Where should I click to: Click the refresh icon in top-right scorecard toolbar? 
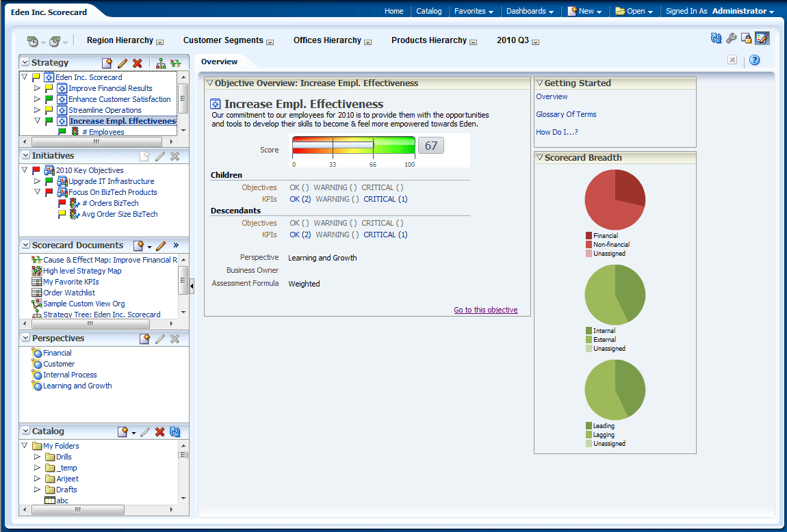(716, 39)
